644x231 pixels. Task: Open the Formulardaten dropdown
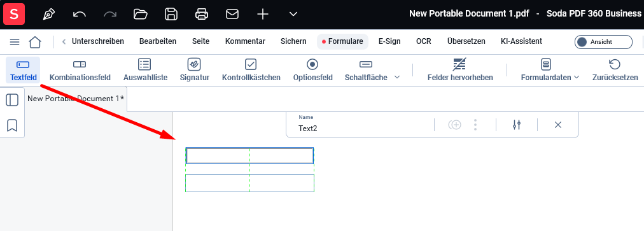pos(550,70)
